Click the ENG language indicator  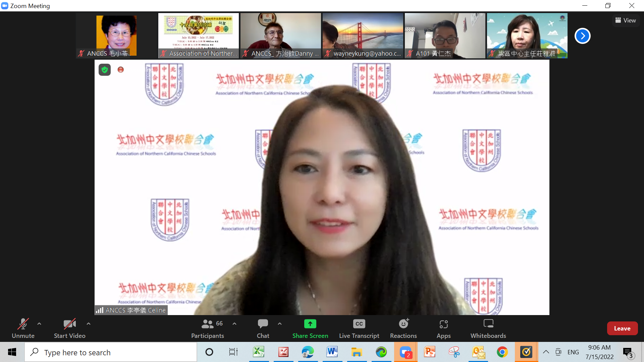tap(573, 352)
